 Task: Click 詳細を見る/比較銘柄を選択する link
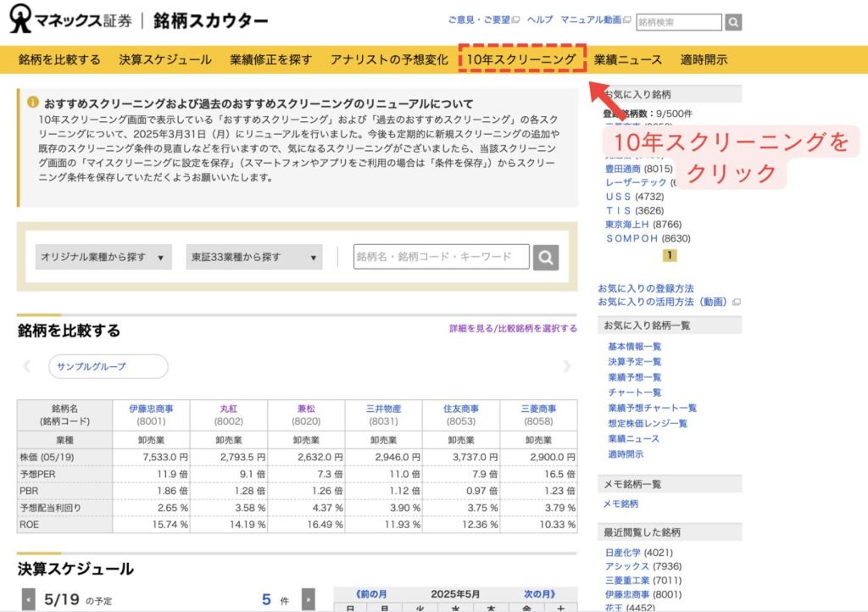tap(513, 329)
